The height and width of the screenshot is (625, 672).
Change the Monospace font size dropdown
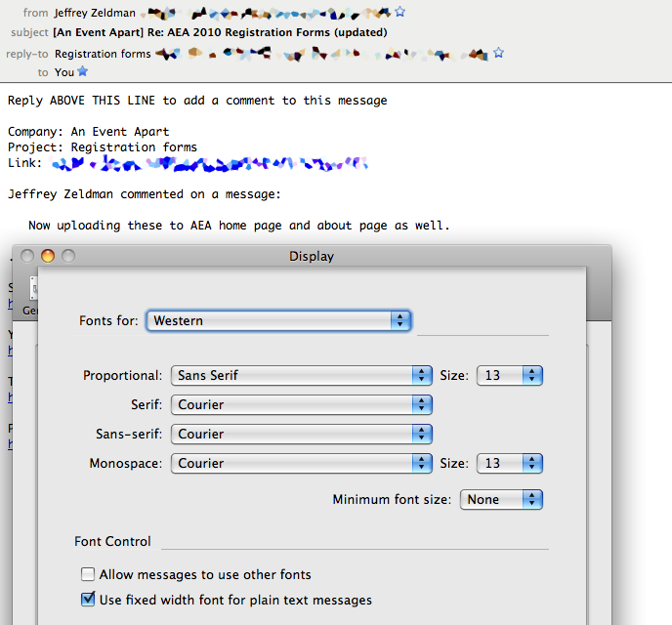[x=510, y=463]
